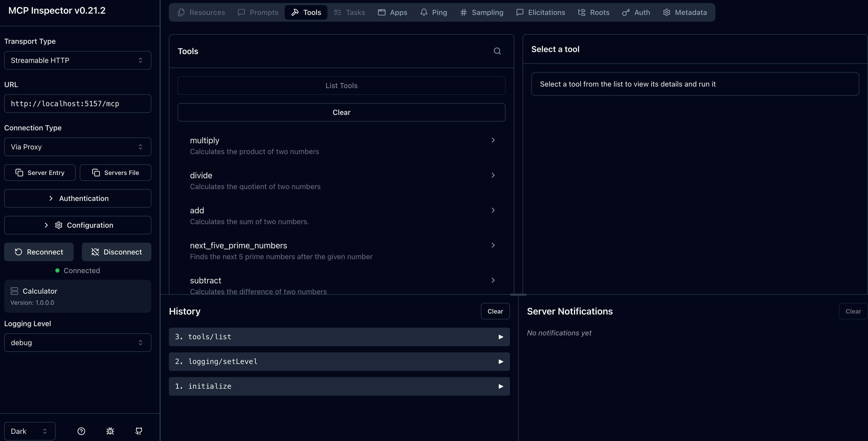Switch to the Sampling tab

point(482,12)
